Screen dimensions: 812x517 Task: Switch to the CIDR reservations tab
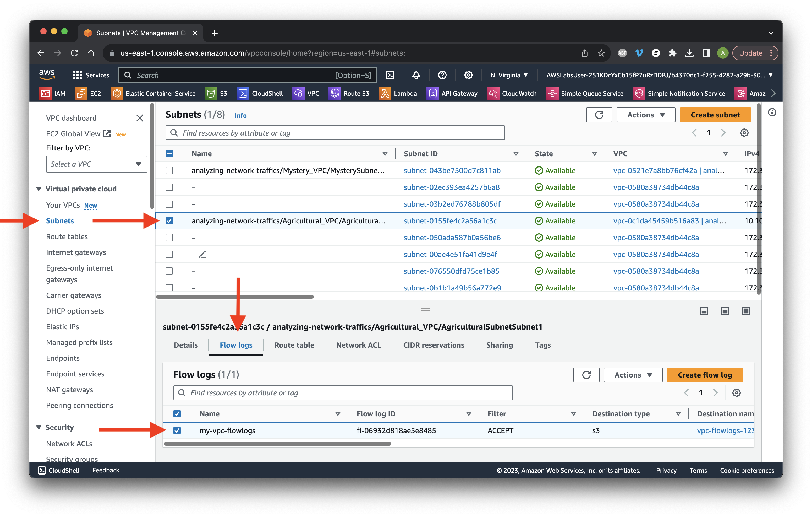click(x=434, y=345)
